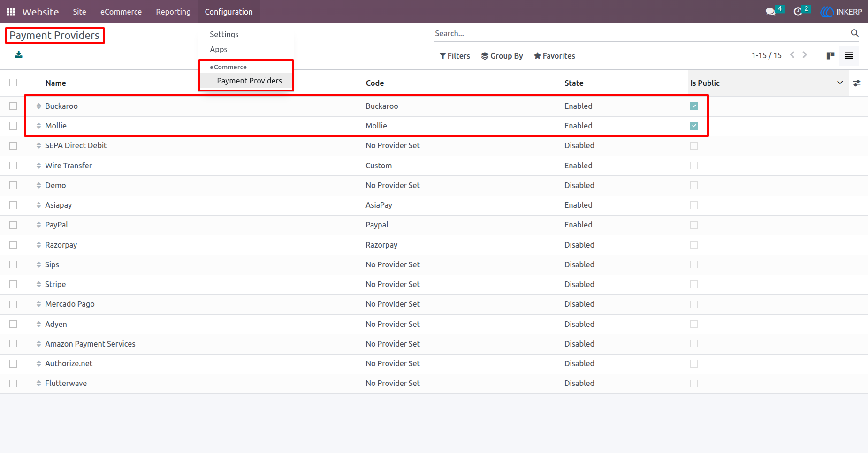Check the Wire Transfer row checkbox
This screenshot has width=868, height=453.
[13, 166]
